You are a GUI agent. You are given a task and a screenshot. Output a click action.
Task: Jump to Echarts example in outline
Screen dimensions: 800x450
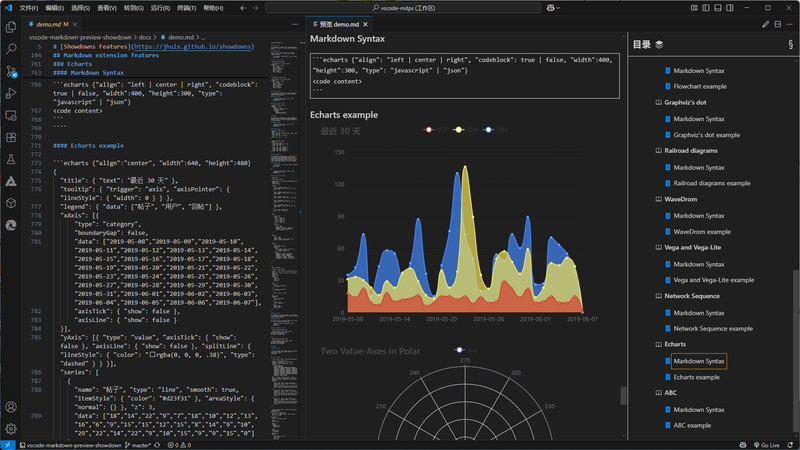coord(696,377)
